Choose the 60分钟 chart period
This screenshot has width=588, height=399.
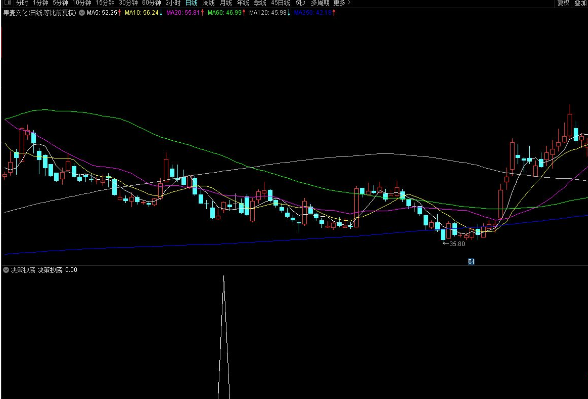pos(151,3)
